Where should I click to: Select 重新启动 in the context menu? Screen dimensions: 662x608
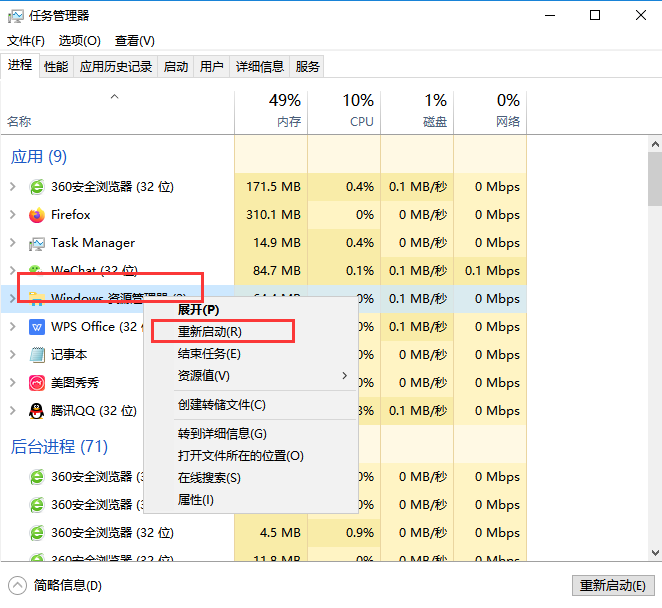[x=209, y=331]
